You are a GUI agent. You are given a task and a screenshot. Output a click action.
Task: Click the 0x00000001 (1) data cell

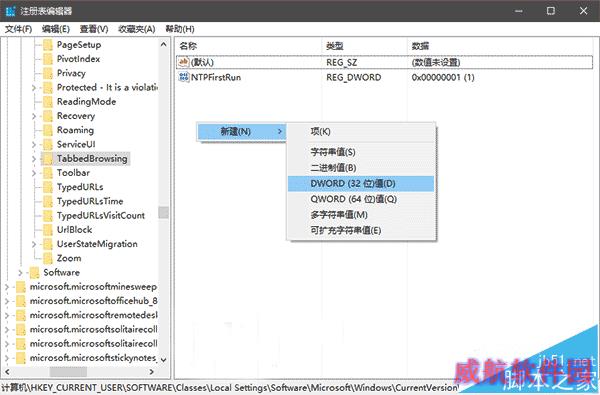pos(443,77)
